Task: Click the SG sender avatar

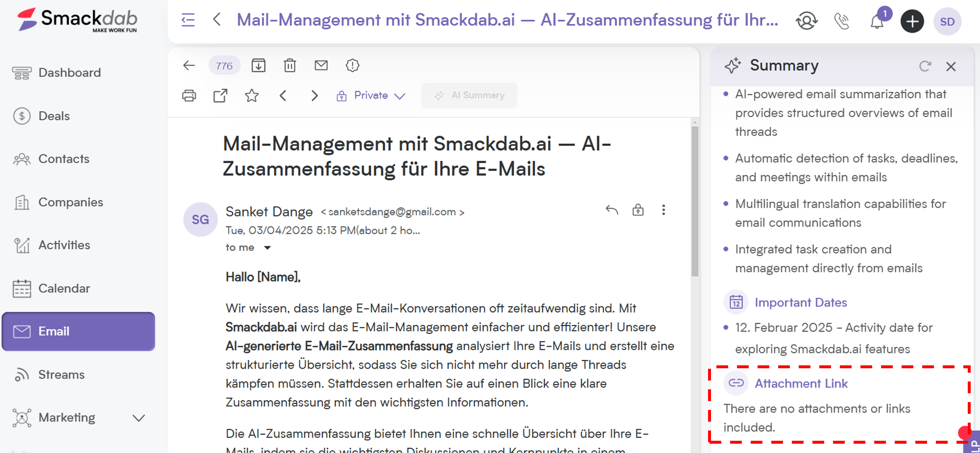Action: (x=200, y=219)
